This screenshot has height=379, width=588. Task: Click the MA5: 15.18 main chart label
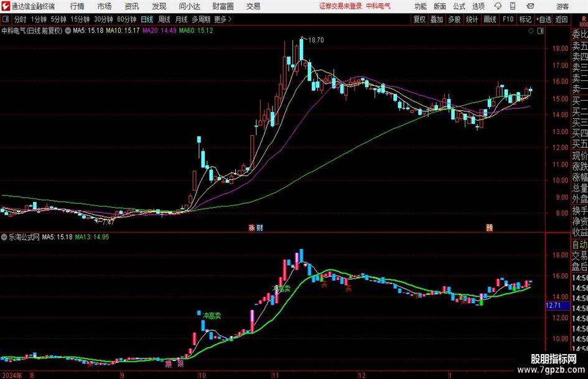click(88, 30)
